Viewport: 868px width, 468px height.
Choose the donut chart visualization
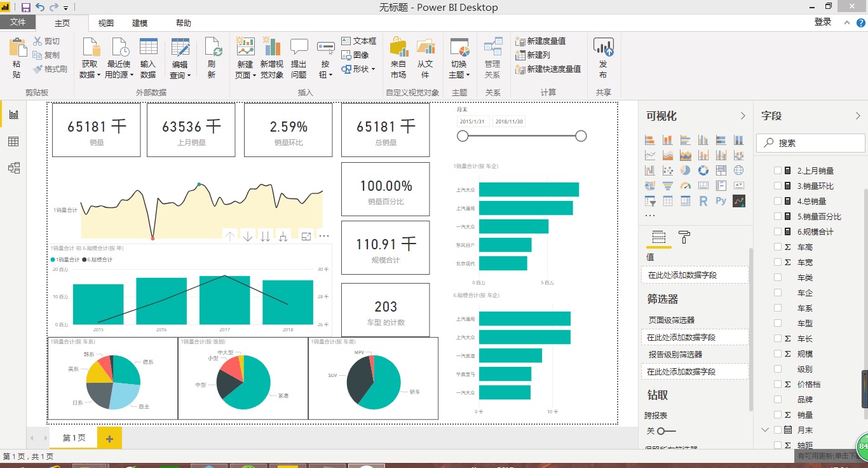(x=703, y=170)
